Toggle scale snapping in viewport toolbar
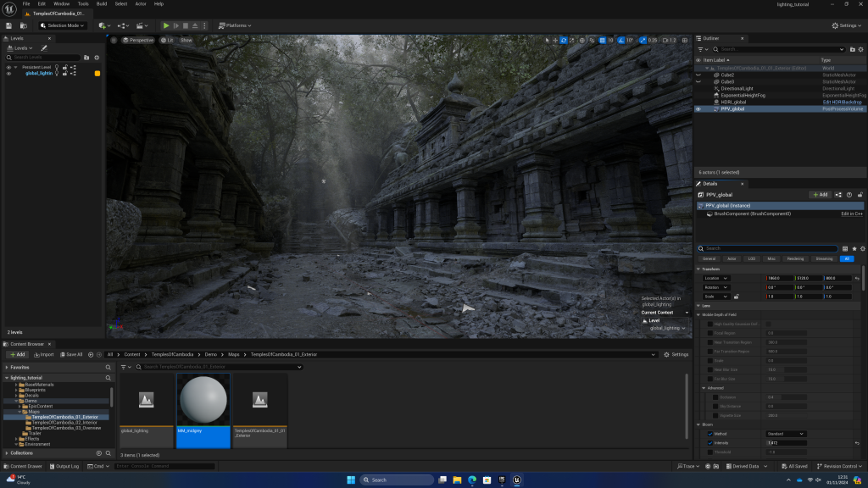 coord(643,41)
